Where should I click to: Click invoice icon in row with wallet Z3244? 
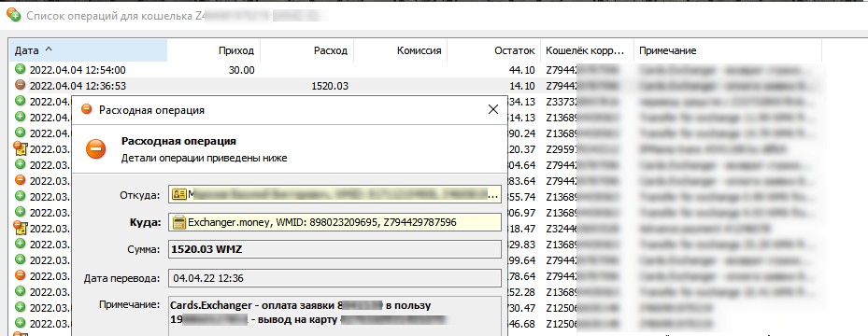coord(21,228)
